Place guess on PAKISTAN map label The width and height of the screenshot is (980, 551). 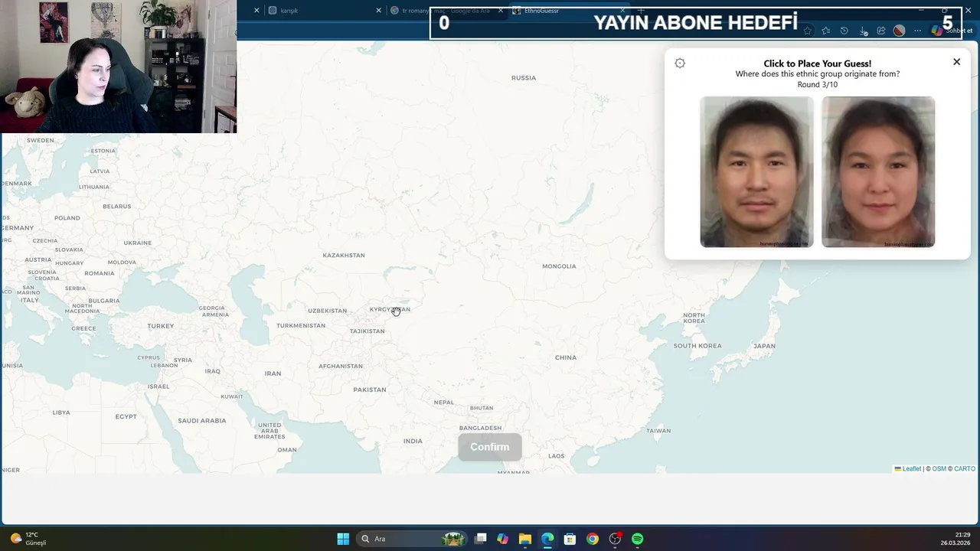pyautogui.click(x=370, y=390)
